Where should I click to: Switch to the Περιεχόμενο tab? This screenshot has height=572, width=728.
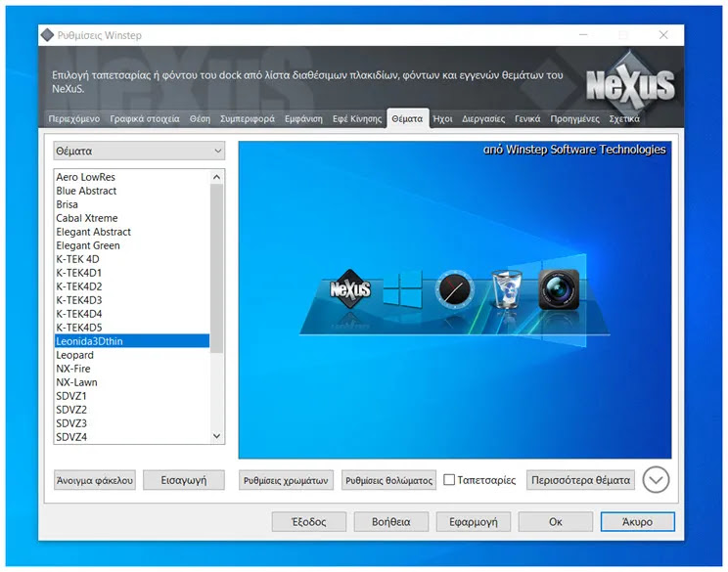click(x=74, y=118)
